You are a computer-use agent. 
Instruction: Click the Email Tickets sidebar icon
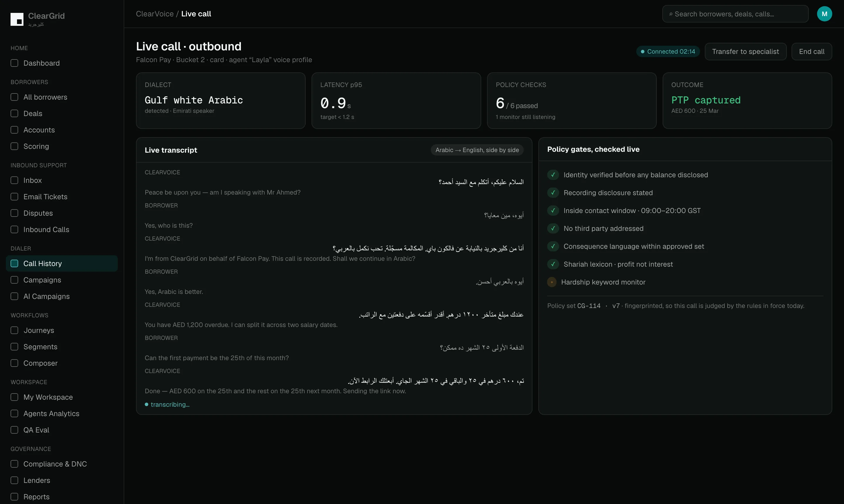(14, 197)
